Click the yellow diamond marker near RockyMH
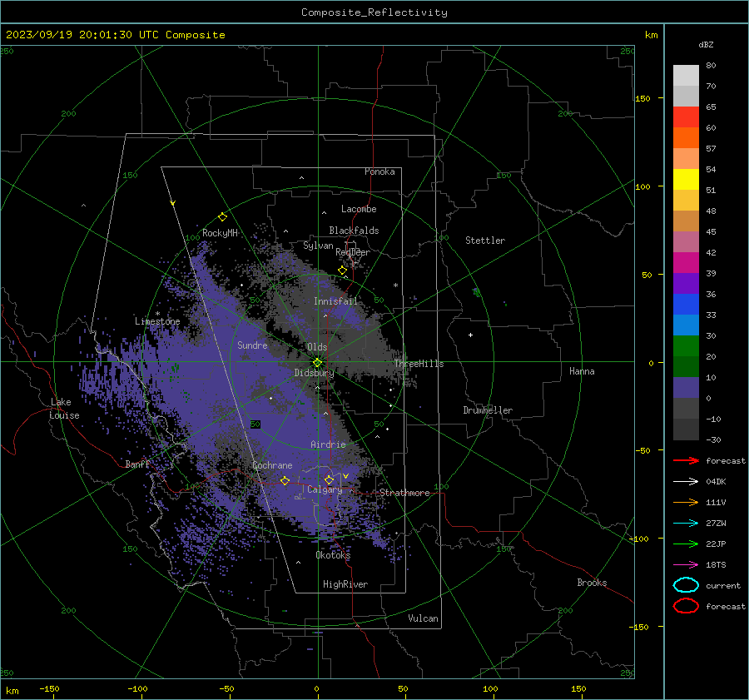The image size is (749, 700). click(222, 217)
